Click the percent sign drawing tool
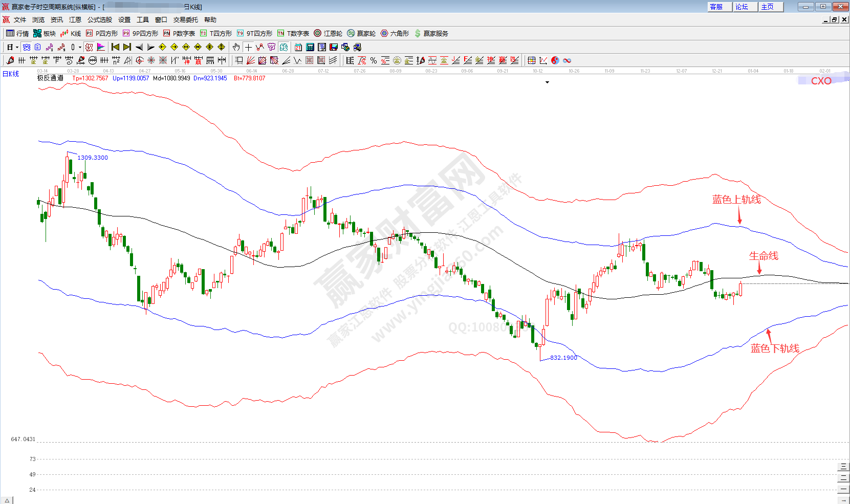Image resolution: width=850 pixels, height=504 pixels. pos(374,60)
